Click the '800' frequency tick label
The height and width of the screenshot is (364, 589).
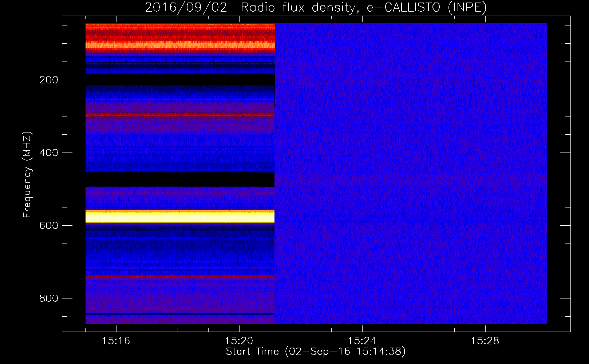coord(49,298)
